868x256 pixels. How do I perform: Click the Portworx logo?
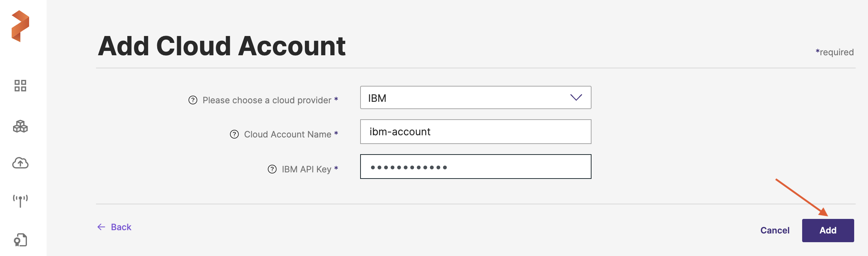point(20,26)
